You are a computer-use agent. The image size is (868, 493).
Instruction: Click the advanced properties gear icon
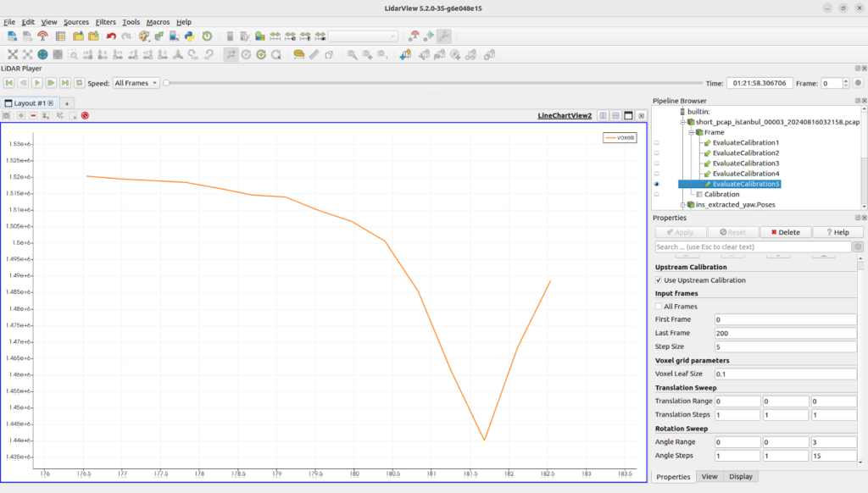(858, 246)
